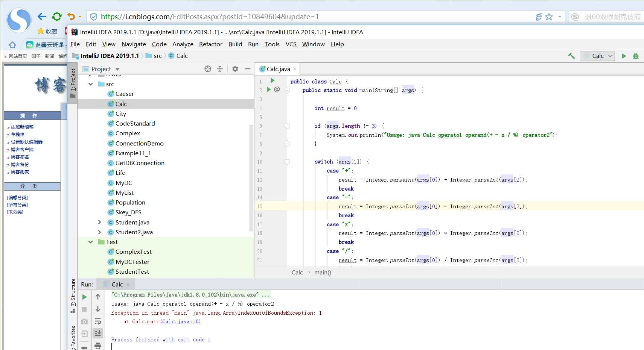644x350 pixels.
Task: Click the line 15 gutter number
Action: click(x=260, y=206)
